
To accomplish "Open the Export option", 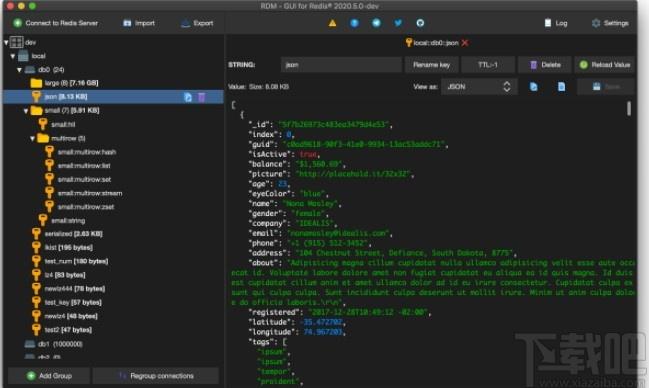I will [197, 23].
